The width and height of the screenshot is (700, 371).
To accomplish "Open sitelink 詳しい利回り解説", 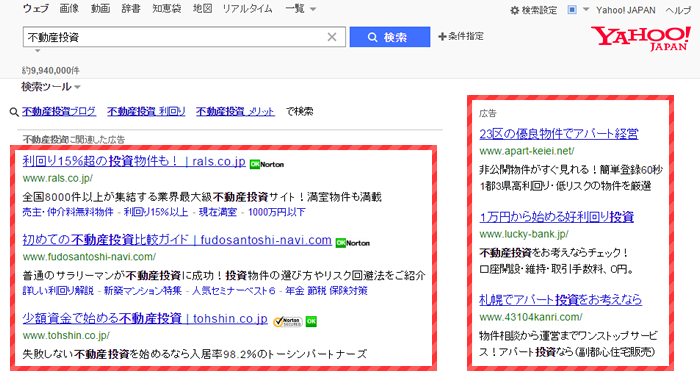I will point(58,291).
